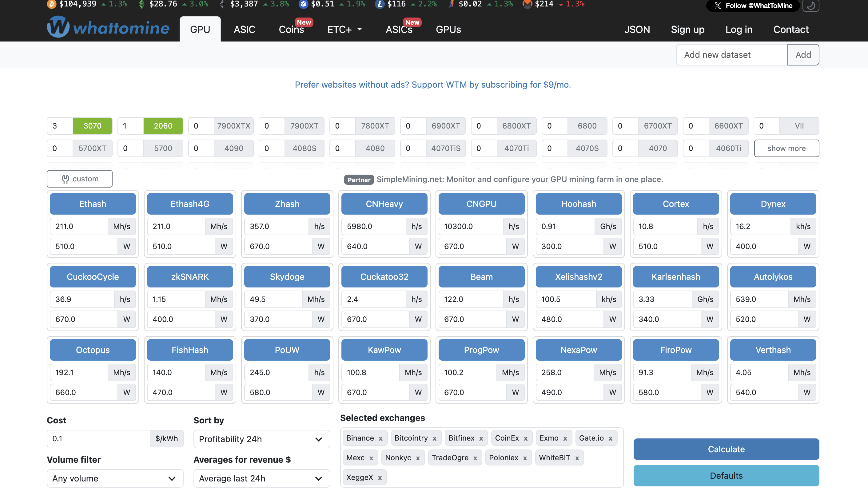Toggle the Autolykos algorithm button
Screen dimensions: 868x495
(x=773, y=277)
